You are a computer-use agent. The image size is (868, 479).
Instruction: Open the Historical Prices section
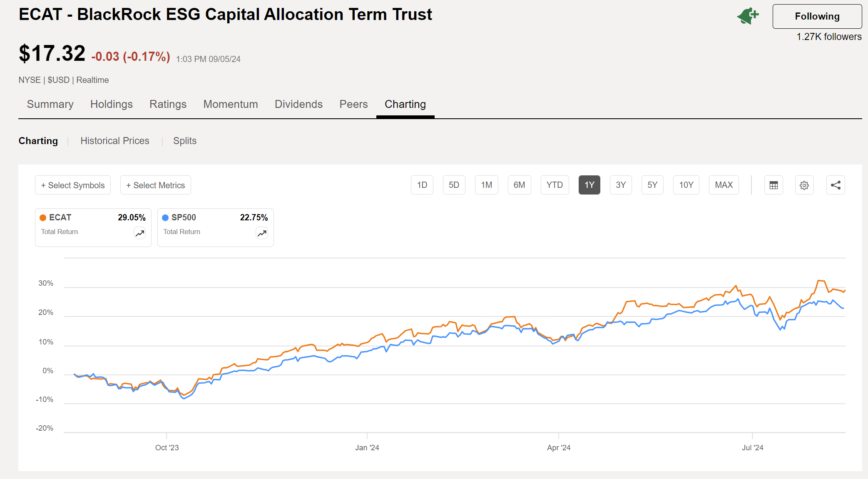(x=115, y=141)
